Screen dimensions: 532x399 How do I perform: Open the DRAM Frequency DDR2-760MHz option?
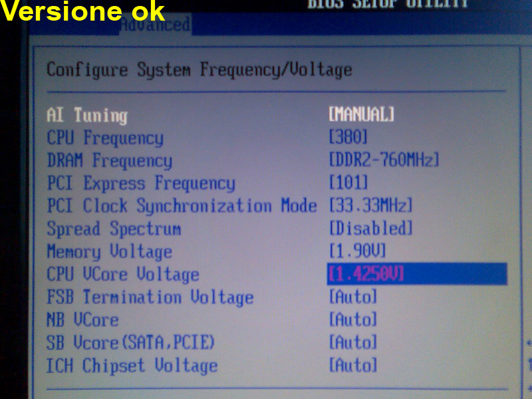[384, 160]
